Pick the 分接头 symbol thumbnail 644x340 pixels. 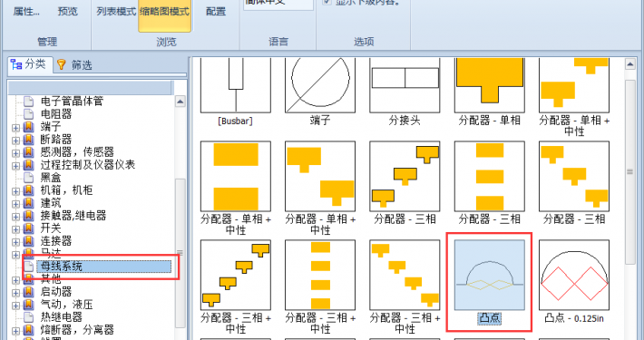405,85
